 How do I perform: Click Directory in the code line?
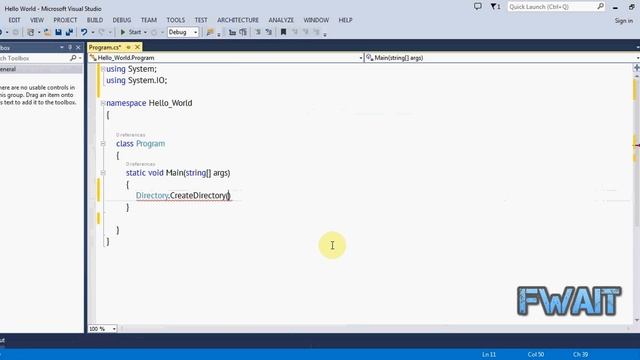[x=152, y=196]
